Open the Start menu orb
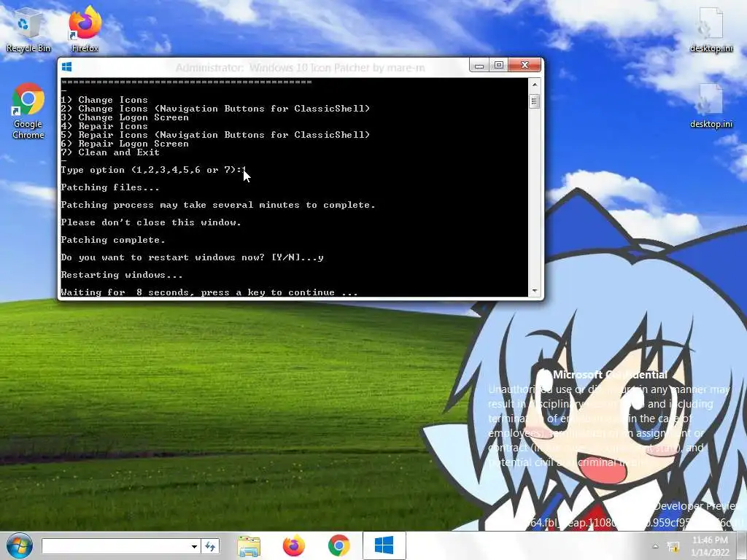Viewport: 747px width, 560px height. coord(20,545)
